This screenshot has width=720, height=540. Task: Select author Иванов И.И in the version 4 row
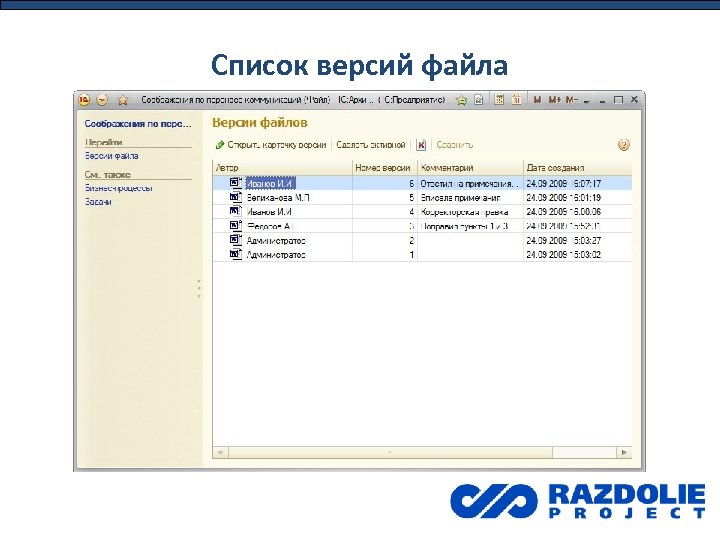[x=269, y=212]
